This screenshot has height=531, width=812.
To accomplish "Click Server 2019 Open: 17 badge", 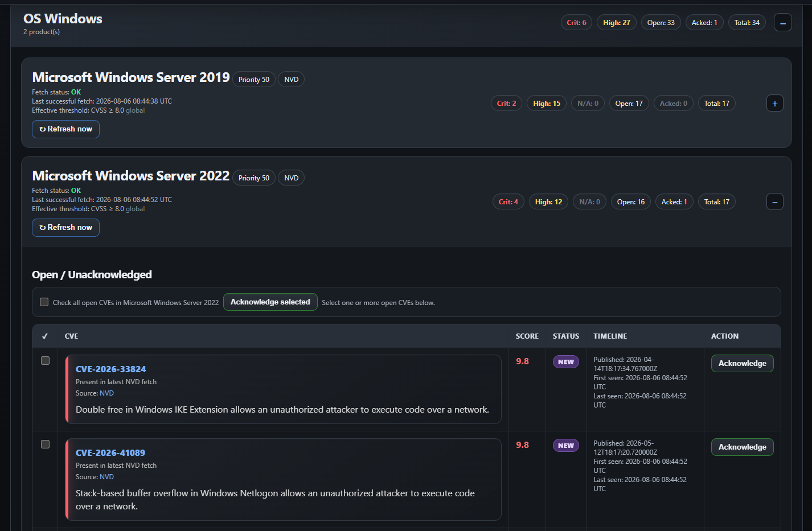I will coord(629,104).
